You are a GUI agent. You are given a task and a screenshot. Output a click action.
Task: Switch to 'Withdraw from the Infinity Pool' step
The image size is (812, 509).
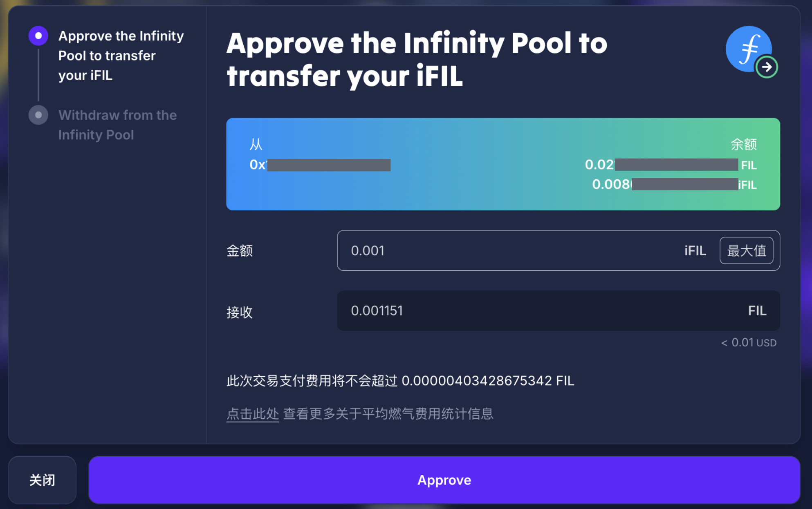[x=117, y=125]
